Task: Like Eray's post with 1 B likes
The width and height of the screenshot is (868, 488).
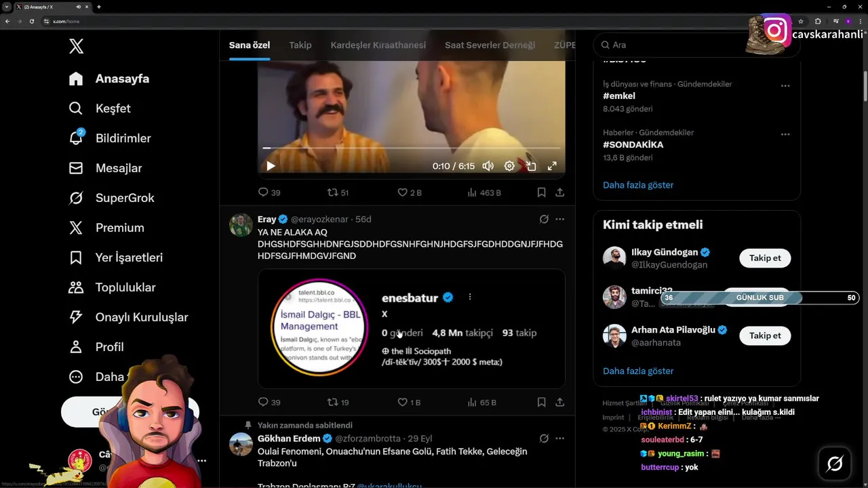Action: click(x=409, y=402)
